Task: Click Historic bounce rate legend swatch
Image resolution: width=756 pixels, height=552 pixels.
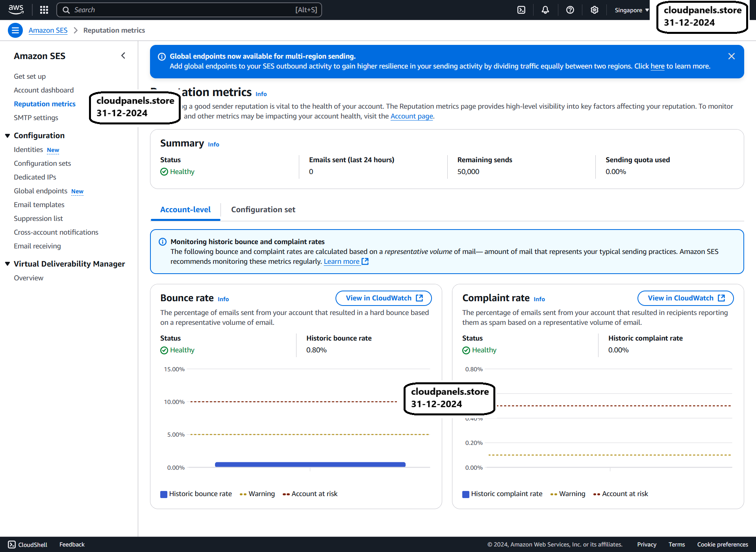Action: tap(164, 494)
